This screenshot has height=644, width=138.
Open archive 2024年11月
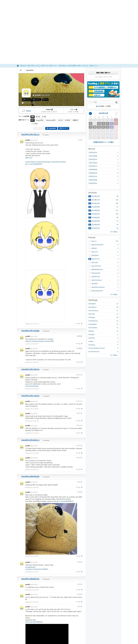(x=96, y=200)
